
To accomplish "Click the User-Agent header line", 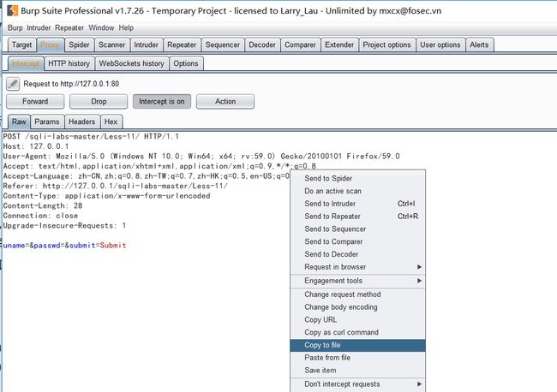I will 201,156.
